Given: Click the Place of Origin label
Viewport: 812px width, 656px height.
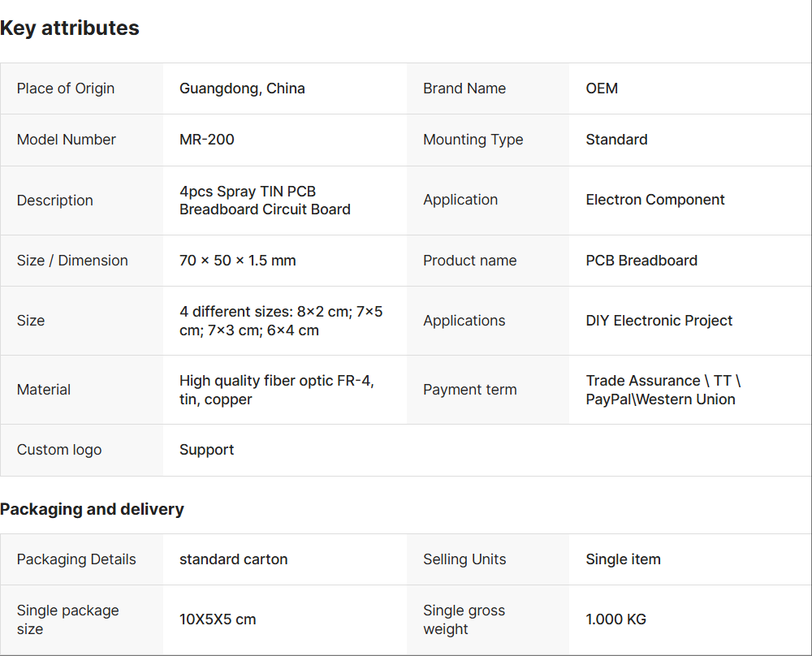Looking at the screenshot, I should click(66, 88).
